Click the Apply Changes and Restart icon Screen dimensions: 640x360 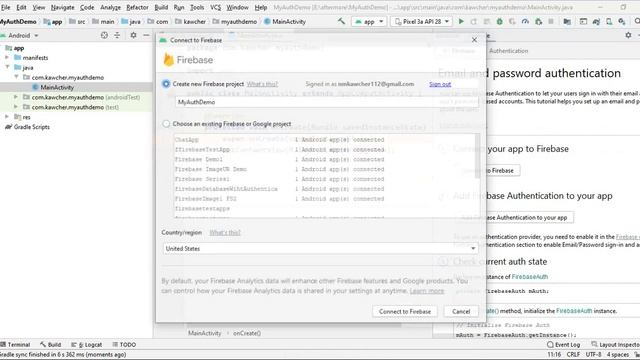(474, 21)
